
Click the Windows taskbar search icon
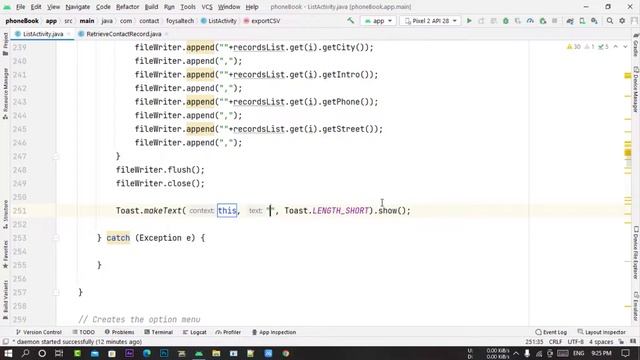pos(25,353)
